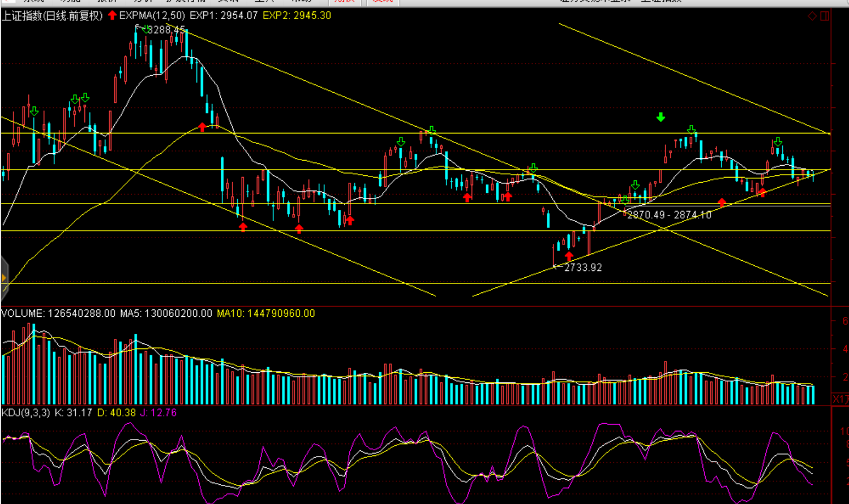Select the 上证指数(日线.前复权) chart title
849x504 pixels.
tap(52, 15)
